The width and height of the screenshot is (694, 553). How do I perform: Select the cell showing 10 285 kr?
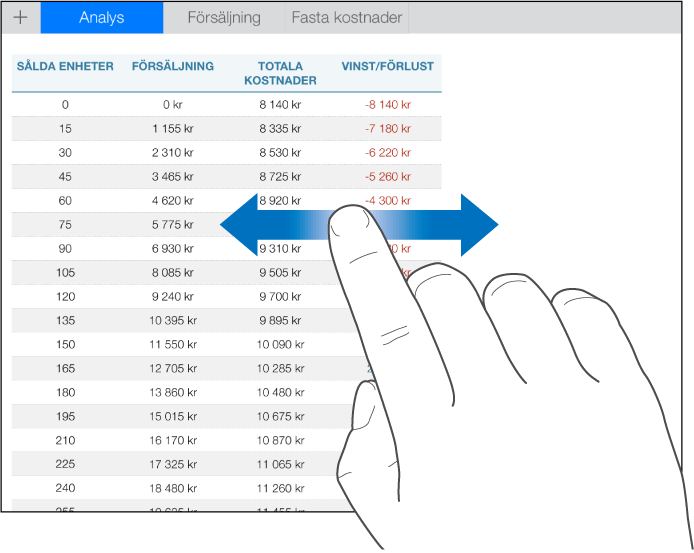280,368
